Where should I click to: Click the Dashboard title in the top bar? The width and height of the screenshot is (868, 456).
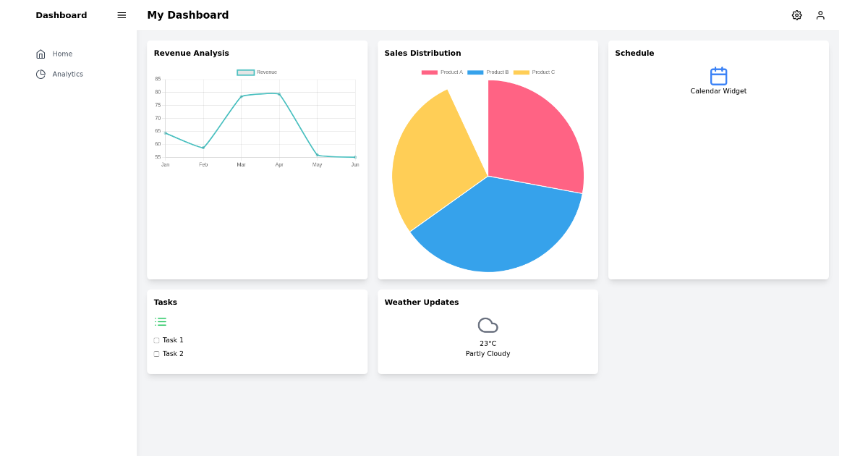click(x=61, y=14)
